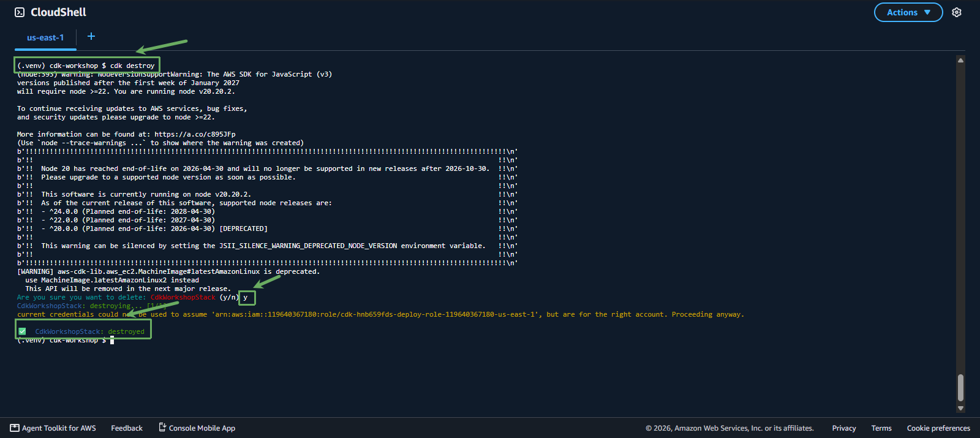The height and width of the screenshot is (438, 980).
Task: Open Cookie preferences
Action: tap(938, 428)
